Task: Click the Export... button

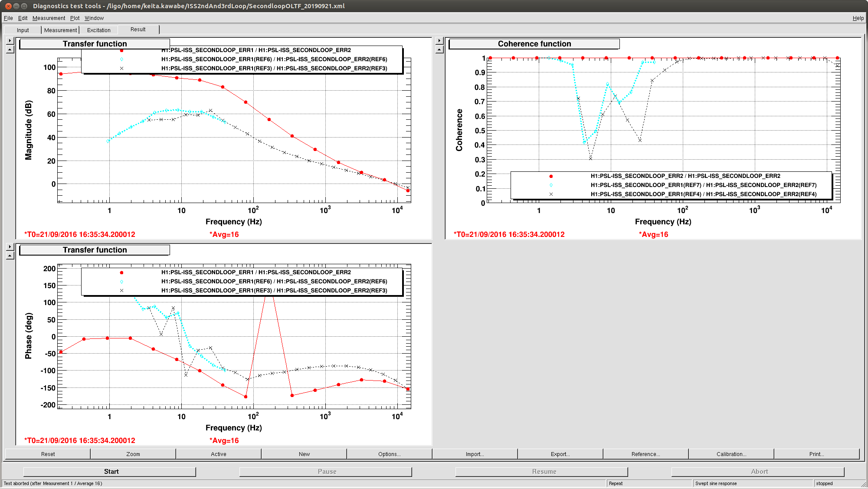Action: coord(560,454)
